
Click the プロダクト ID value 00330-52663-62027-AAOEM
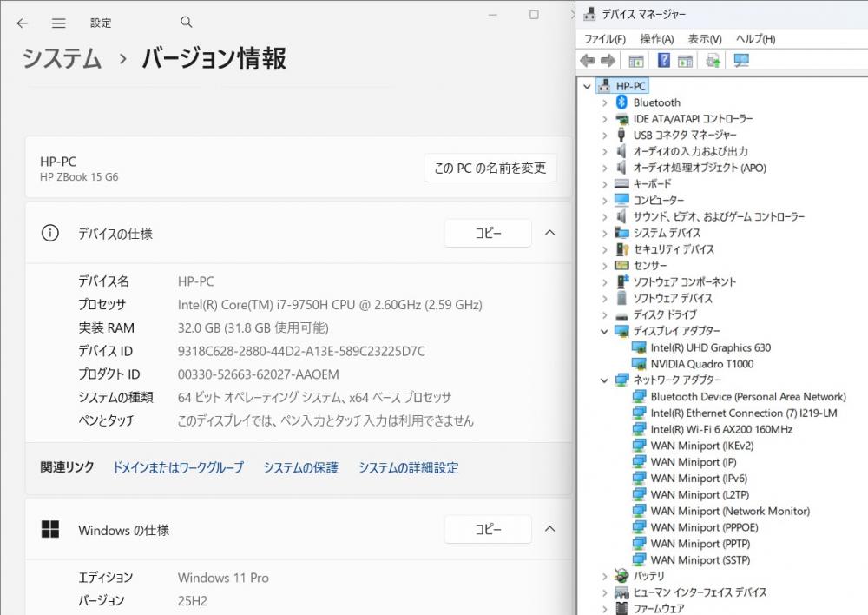coord(258,374)
